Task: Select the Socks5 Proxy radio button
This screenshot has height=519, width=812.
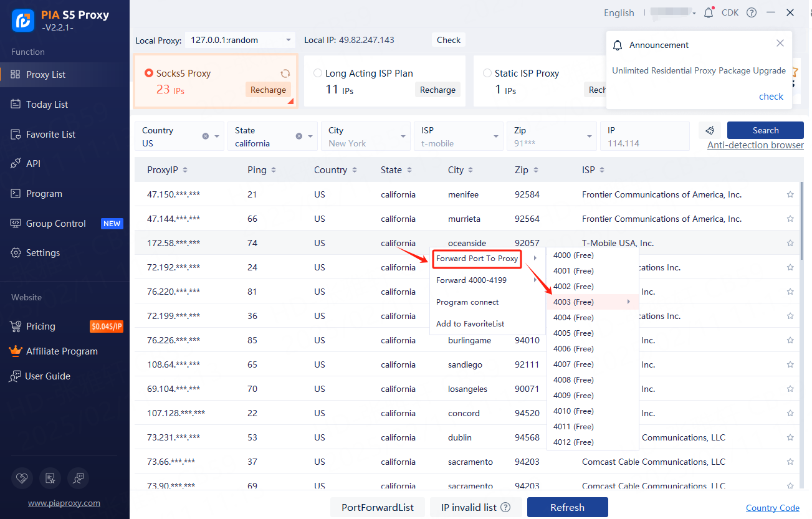Action: [149, 73]
